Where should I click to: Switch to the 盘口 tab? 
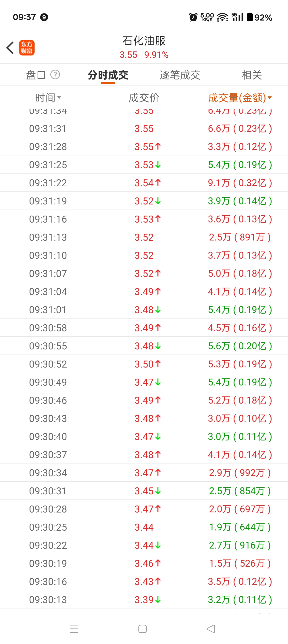point(36,75)
